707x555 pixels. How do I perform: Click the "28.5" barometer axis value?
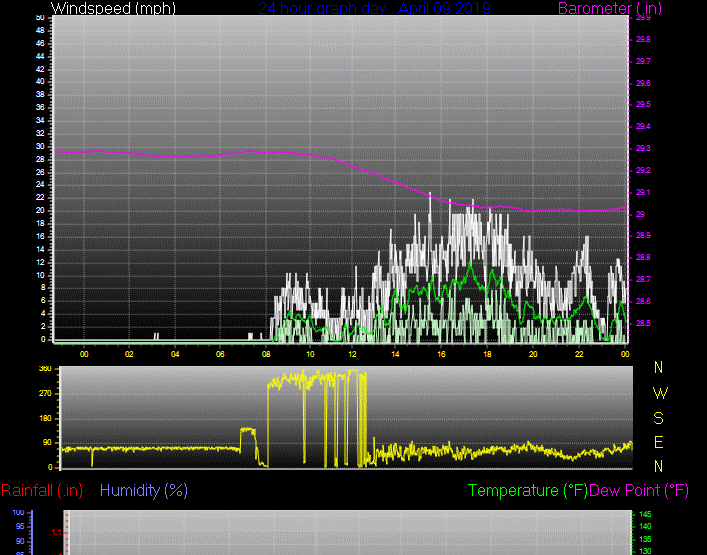pyautogui.click(x=643, y=323)
